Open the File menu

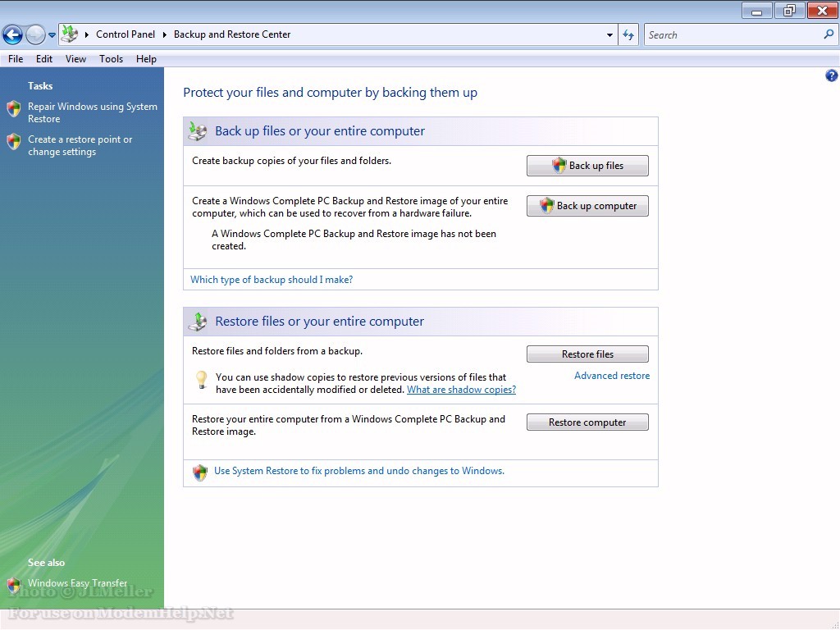[16, 59]
